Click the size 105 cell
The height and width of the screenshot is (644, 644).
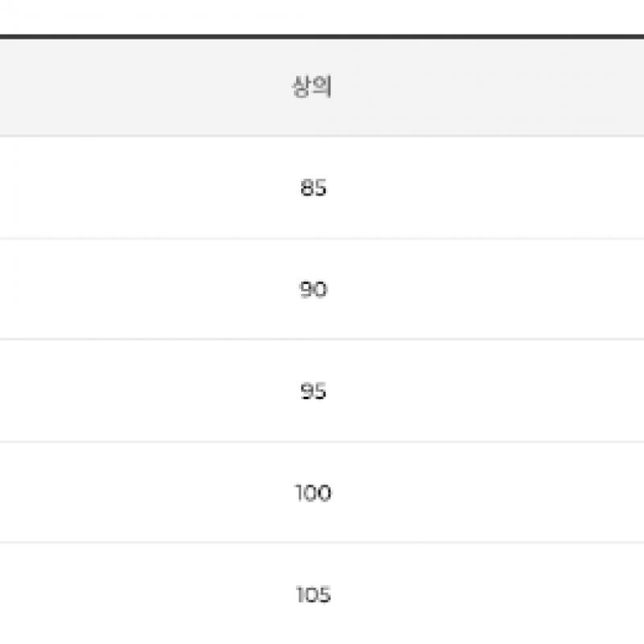pyautogui.click(x=312, y=595)
